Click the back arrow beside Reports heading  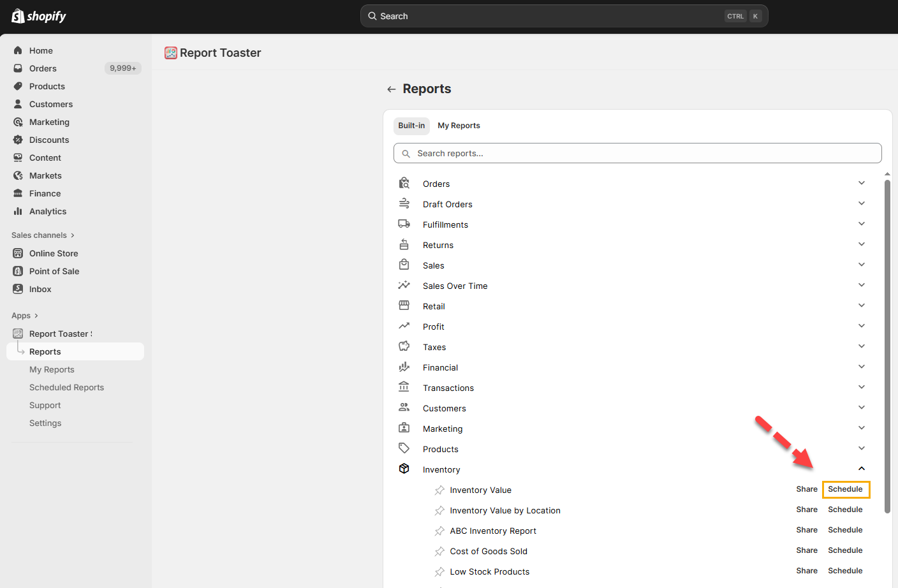(x=392, y=89)
